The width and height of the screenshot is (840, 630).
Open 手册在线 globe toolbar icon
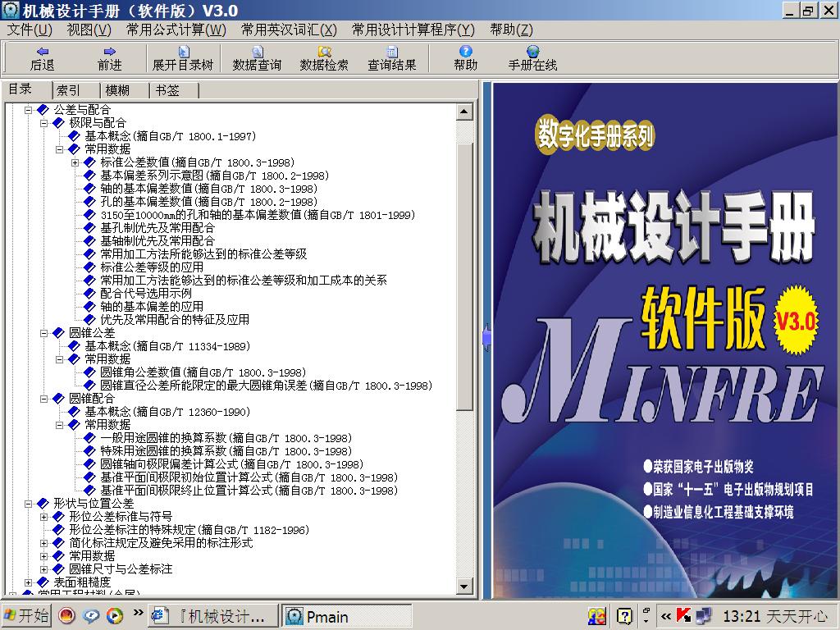click(x=532, y=58)
